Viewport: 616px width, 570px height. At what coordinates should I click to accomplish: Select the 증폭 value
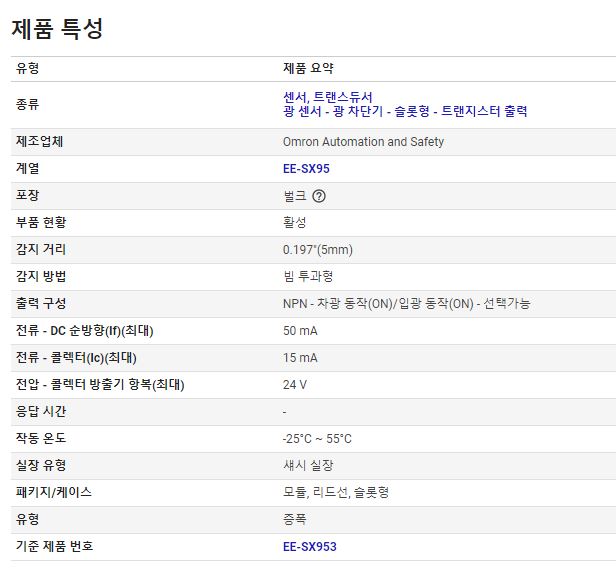coord(295,519)
